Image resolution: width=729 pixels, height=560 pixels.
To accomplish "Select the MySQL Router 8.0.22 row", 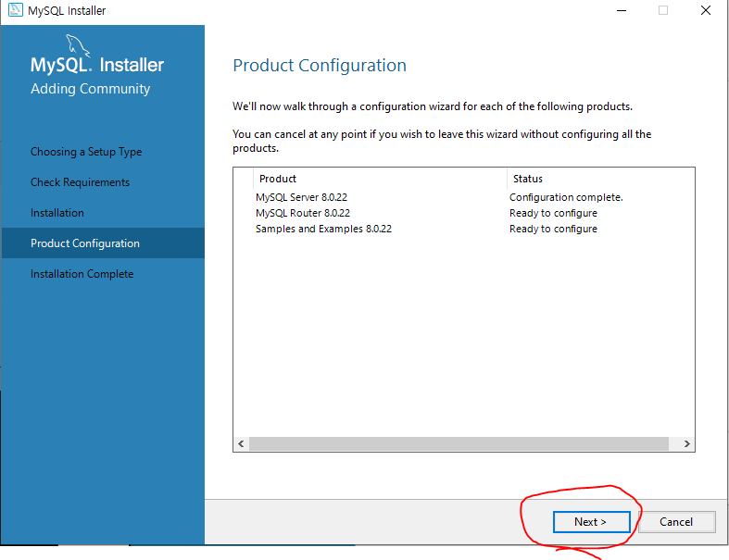I will 463,213.
